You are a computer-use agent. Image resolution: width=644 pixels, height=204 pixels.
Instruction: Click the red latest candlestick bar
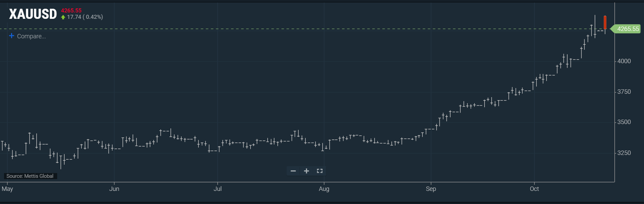(605, 23)
